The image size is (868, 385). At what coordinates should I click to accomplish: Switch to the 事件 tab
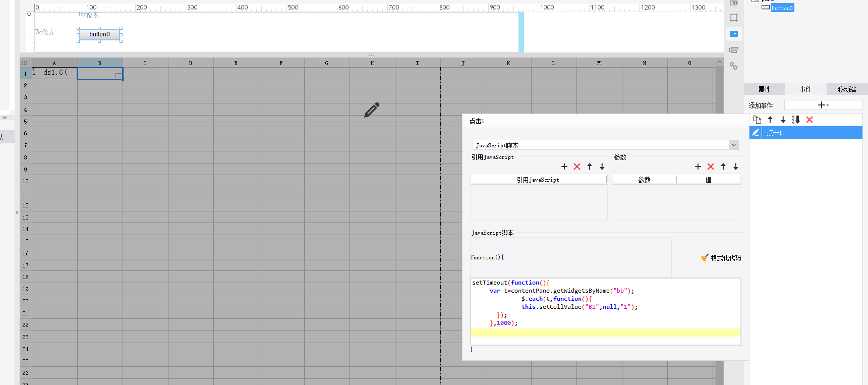[x=806, y=89]
